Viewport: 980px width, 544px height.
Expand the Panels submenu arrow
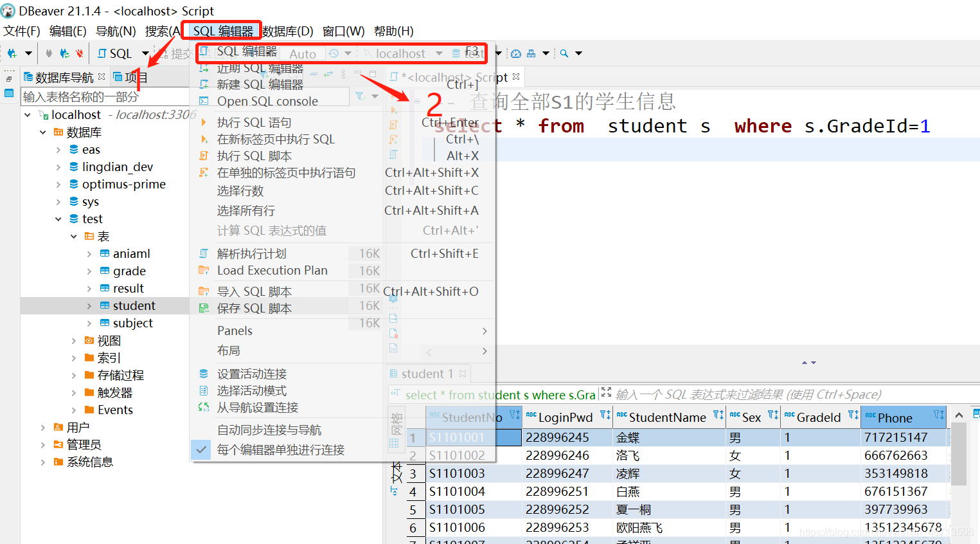coord(485,331)
